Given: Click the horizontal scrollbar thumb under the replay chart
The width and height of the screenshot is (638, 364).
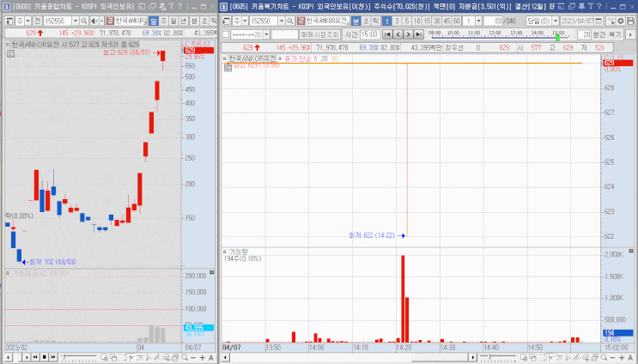Looking at the screenshot, I should (441, 357).
